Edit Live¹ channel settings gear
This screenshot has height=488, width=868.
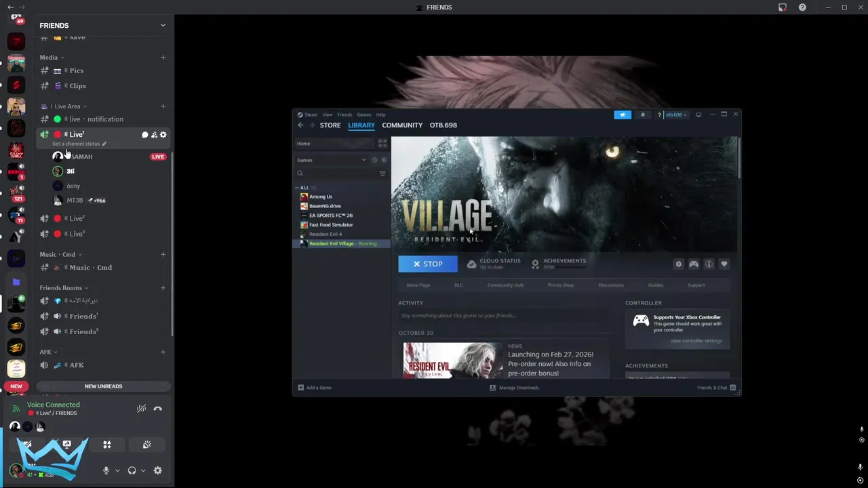coord(163,135)
